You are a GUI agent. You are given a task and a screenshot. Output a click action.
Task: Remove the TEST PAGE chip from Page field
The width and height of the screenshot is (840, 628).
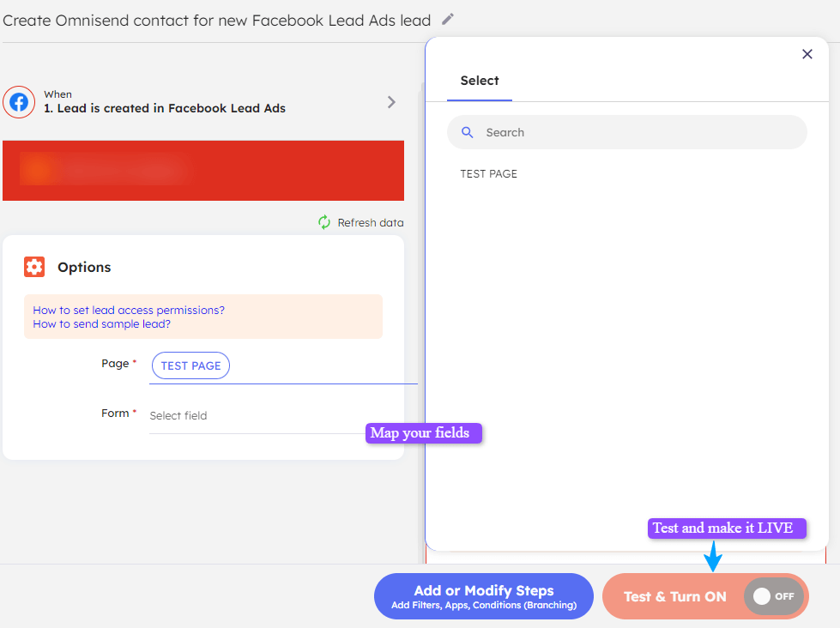coord(190,365)
